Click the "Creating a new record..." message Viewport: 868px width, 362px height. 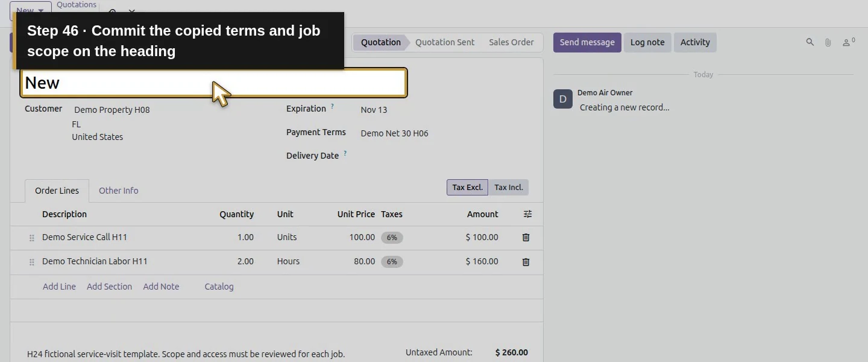coord(624,107)
